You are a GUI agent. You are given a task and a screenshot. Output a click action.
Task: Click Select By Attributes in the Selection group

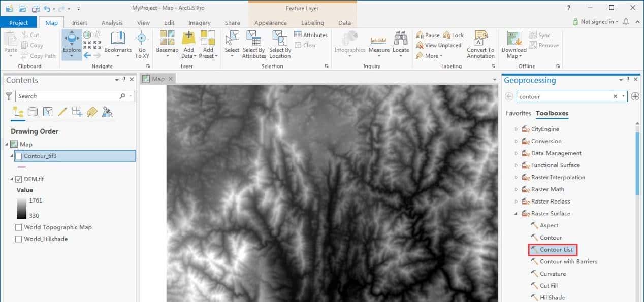(253, 43)
